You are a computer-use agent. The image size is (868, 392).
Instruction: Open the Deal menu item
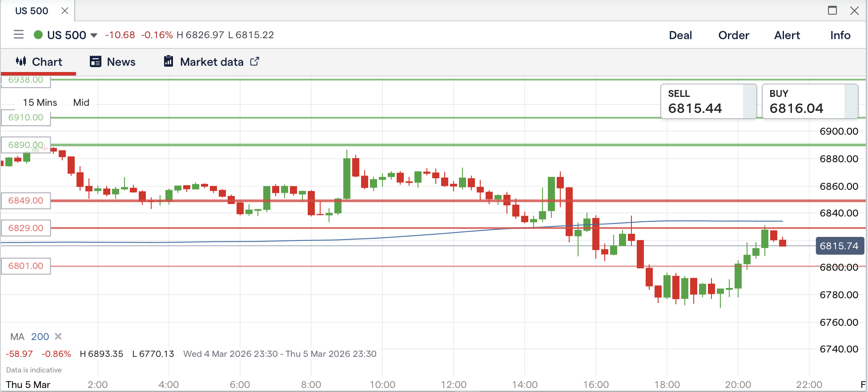pyautogui.click(x=680, y=35)
